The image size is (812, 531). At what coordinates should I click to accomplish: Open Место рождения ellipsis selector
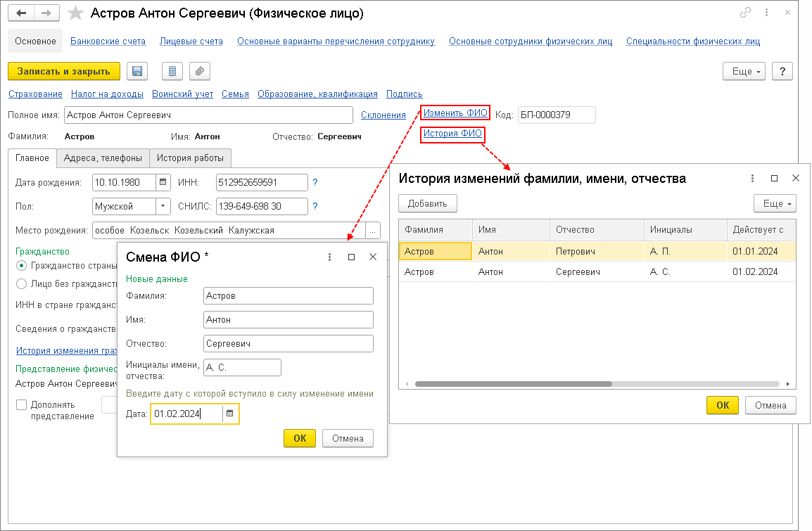point(373,230)
